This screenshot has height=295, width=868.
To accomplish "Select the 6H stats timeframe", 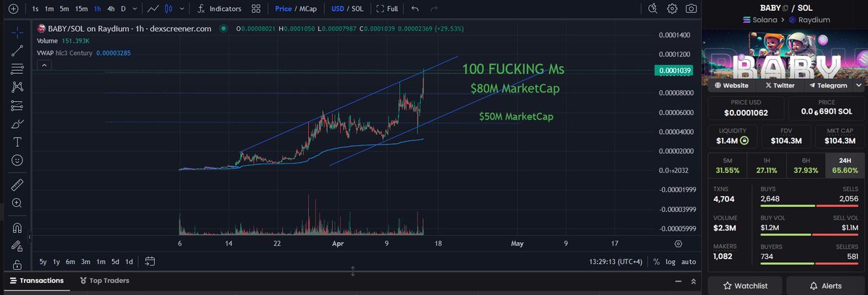I will [806, 166].
